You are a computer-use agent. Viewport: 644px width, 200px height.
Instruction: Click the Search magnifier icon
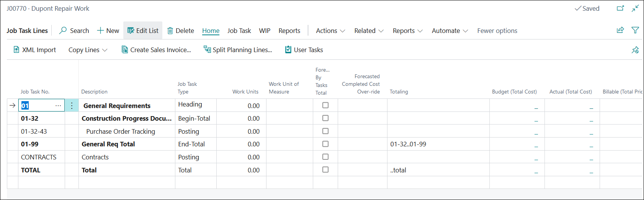(x=63, y=31)
